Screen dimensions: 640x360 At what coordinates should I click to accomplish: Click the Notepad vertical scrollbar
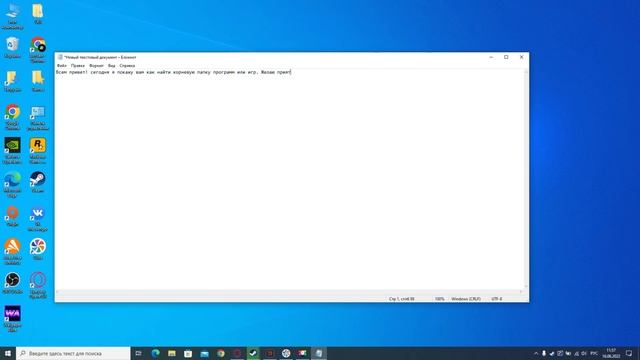(x=526, y=180)
